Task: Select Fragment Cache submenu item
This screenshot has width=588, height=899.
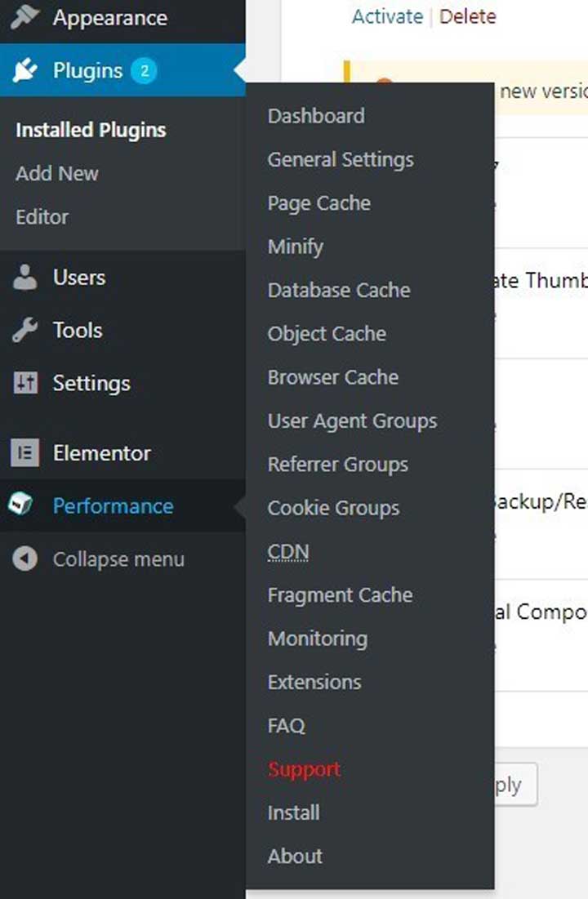Action: tap(341, 596)
